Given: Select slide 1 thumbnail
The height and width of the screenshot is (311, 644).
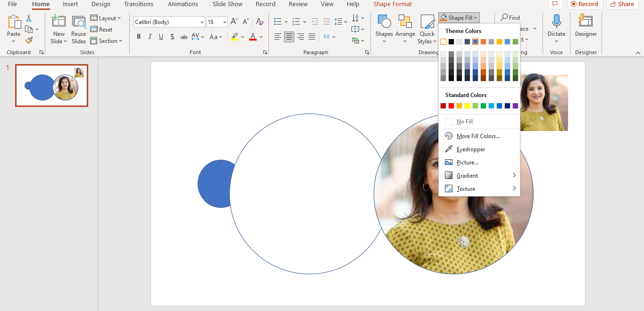Looking at the screenshot, I should point(51,85).
